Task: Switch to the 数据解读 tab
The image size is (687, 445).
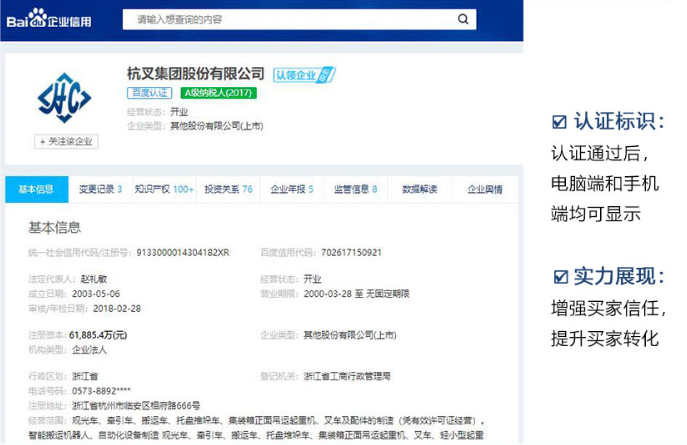Action: pos(420,189)
